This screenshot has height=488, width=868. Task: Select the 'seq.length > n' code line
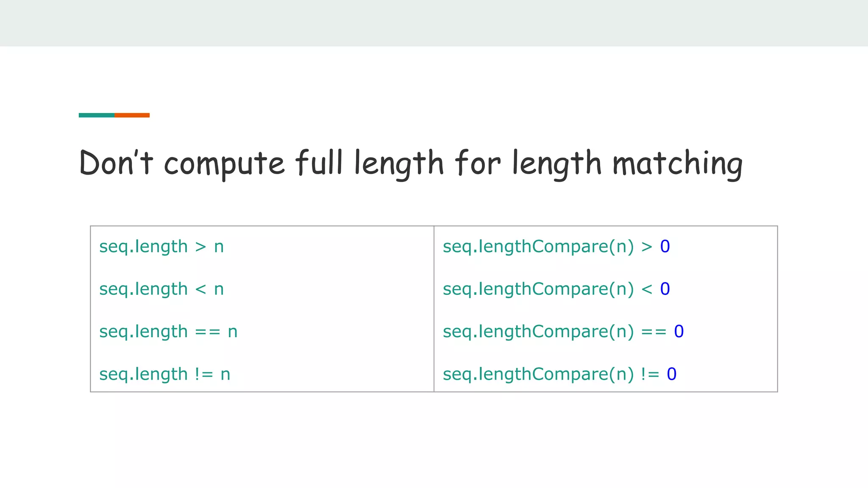161,247
